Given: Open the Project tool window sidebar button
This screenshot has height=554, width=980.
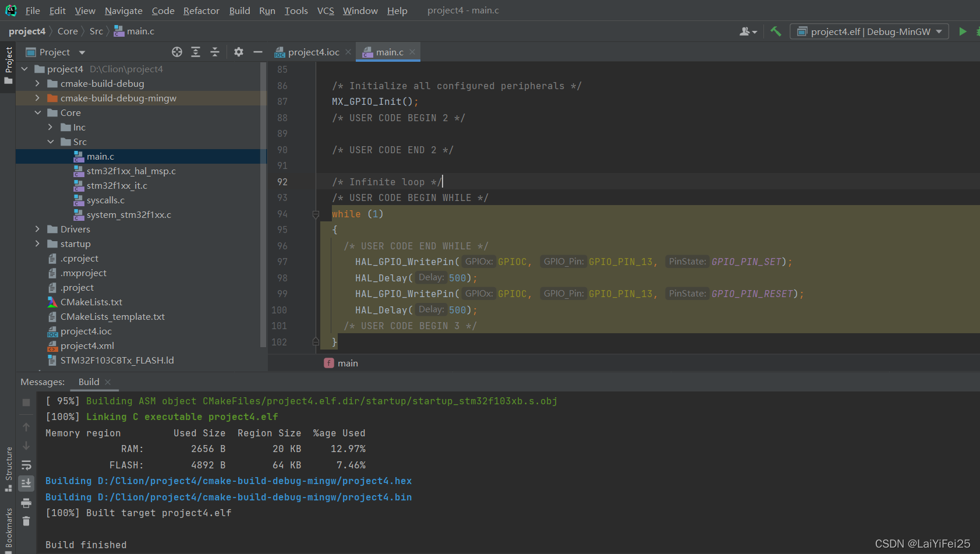Looking at the screenshot, I should point(8,65).
